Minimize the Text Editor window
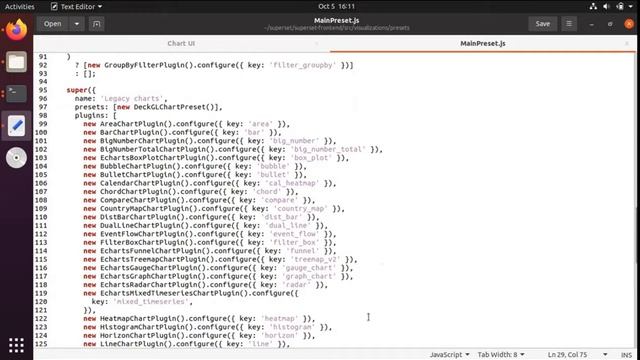Viewport: 640px width, 360px height. [x=591, y=24]
